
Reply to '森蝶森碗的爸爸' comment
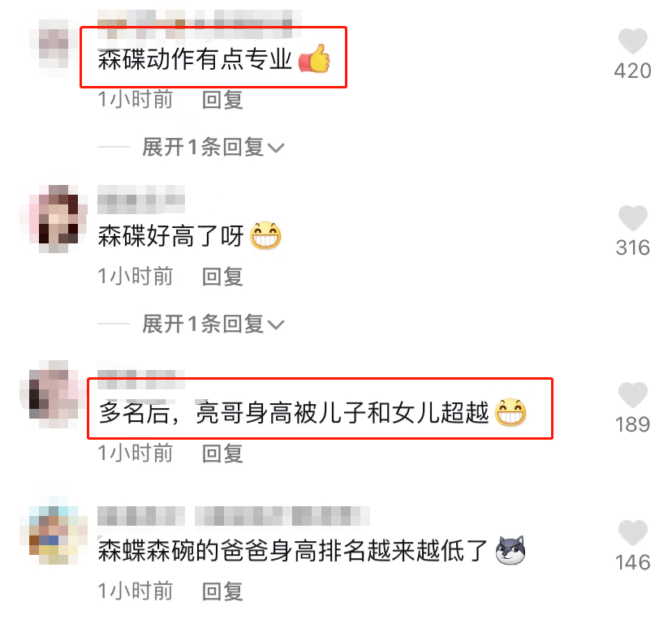[222, 591]
